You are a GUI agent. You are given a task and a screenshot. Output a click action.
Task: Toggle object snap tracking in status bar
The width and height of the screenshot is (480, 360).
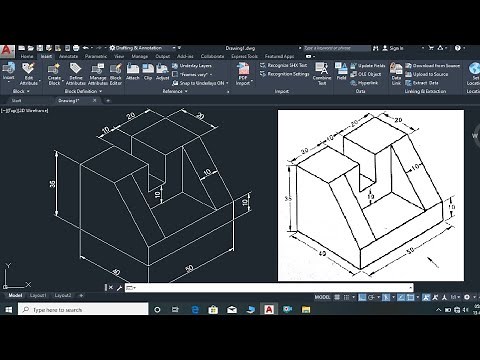(401, 297)
